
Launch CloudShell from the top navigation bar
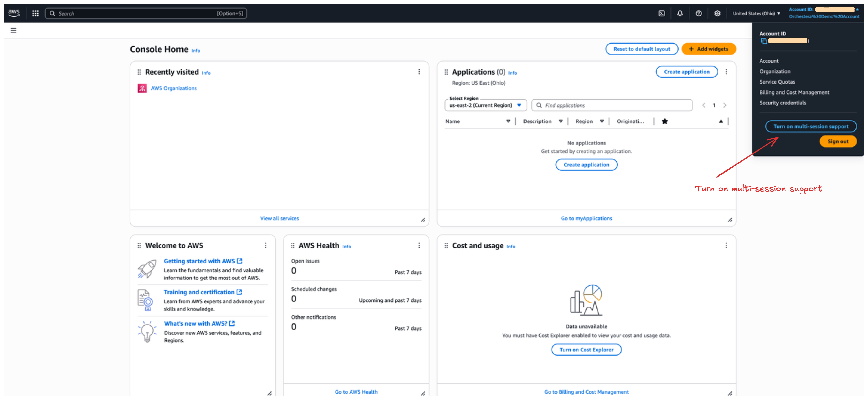pyautogui.click(x=661, y=13)
